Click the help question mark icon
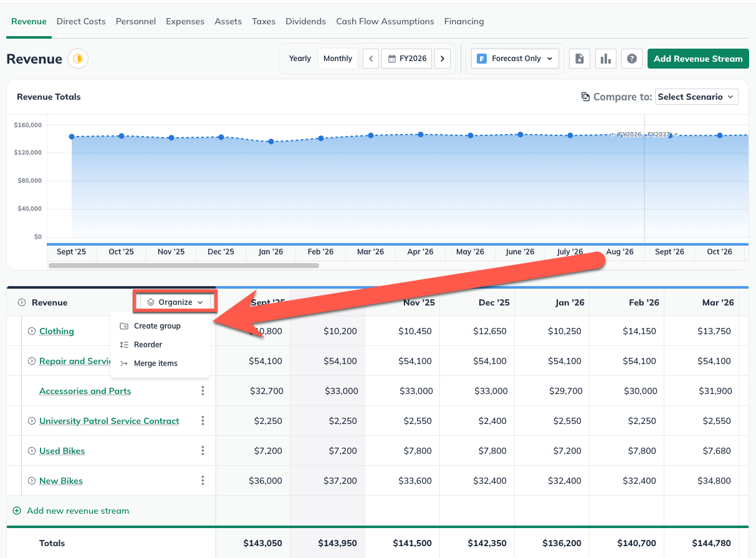The image size is (756, 558). (x=632, y=59)
